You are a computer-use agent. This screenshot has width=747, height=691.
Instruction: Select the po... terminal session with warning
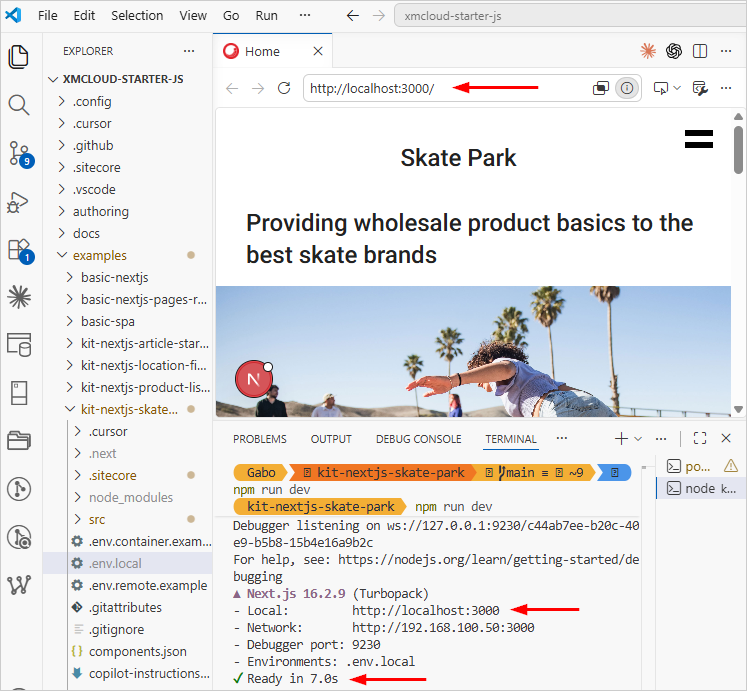(x=701, y=466)
